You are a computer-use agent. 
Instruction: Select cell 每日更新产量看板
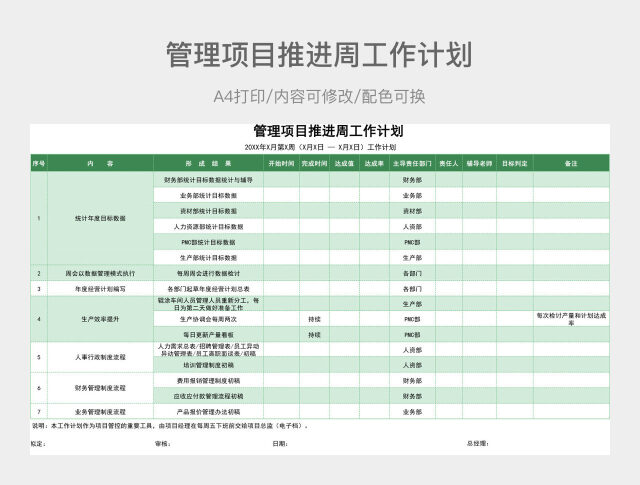pos(208,335)
